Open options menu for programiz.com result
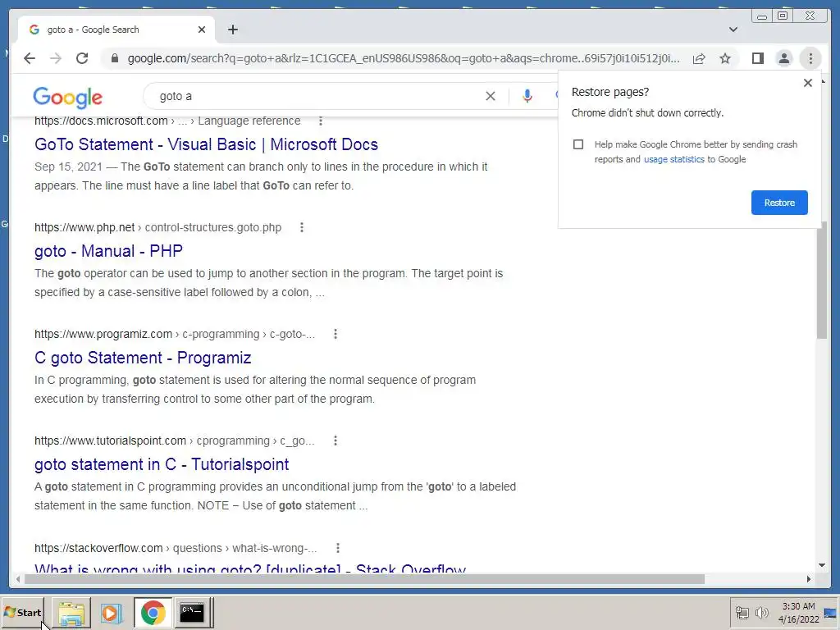The height and width of the screenshot is (630, 840). pos(336,334)
